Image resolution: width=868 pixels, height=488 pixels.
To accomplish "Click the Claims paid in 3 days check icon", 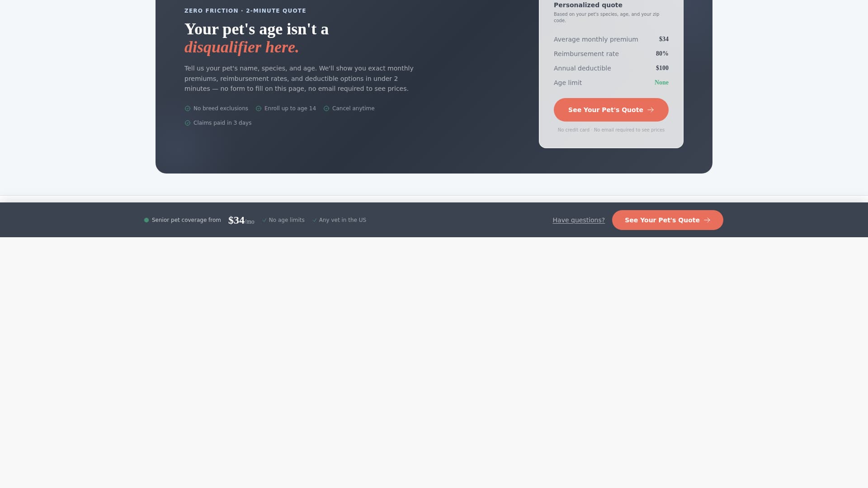I will (188, 123).
